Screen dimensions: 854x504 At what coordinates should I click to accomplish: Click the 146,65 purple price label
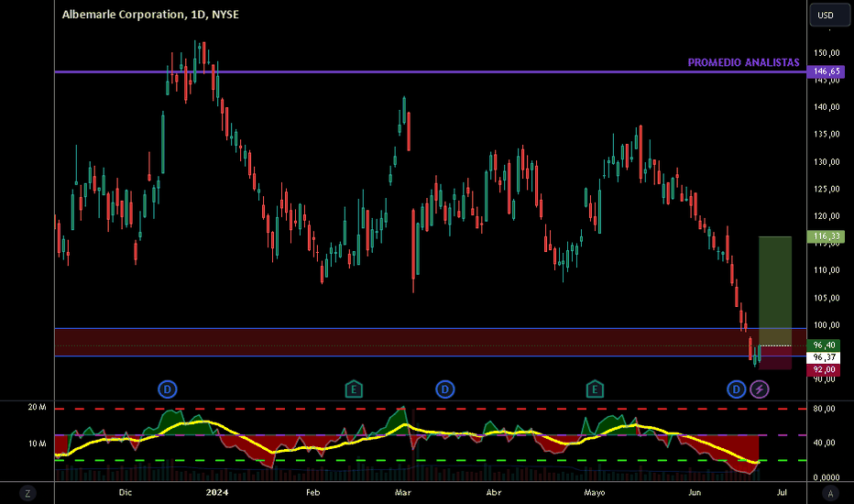click(x=826, y=71)
